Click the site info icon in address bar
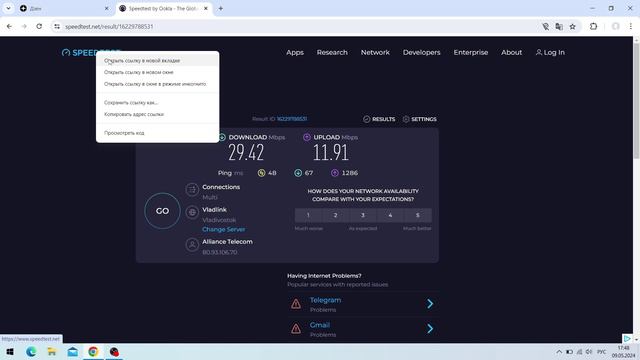Screen dimensions: 640x360 pyautogui.click(x=57, y=26)
